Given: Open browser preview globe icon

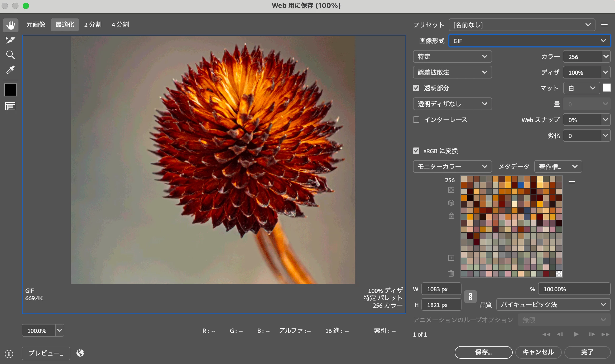Looking at the screenshot, I should click(80, 353).
